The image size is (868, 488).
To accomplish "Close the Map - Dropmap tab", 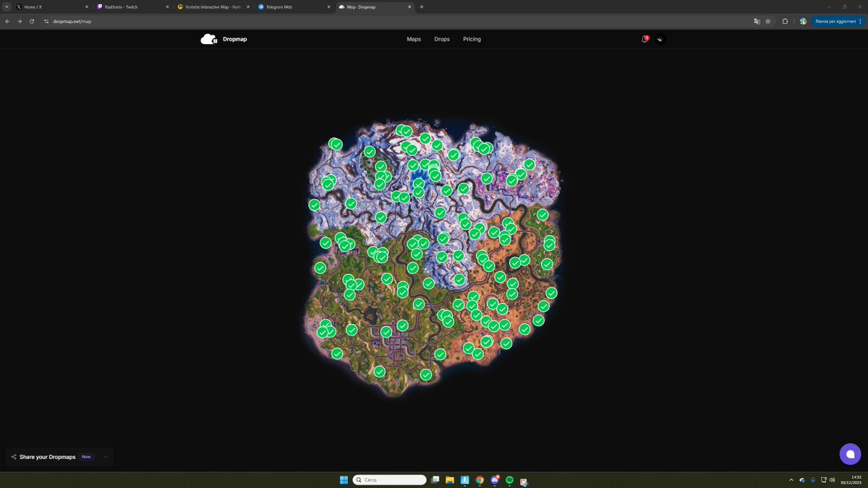I will point(410,7).
